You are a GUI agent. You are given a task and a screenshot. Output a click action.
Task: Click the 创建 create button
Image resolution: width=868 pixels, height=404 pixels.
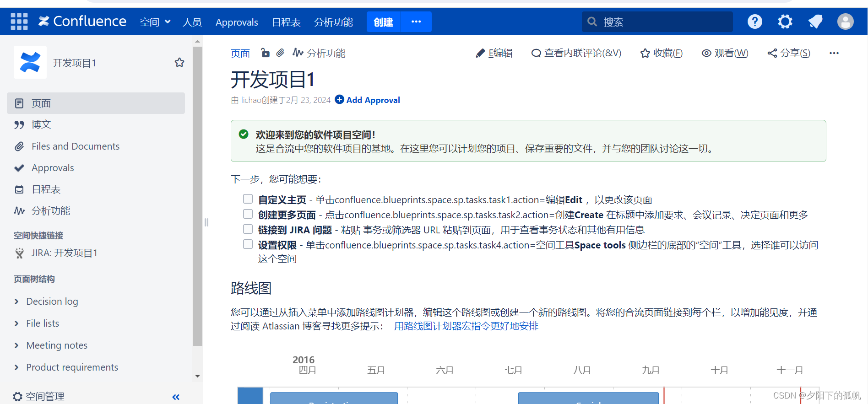click(x=384, y=22)
